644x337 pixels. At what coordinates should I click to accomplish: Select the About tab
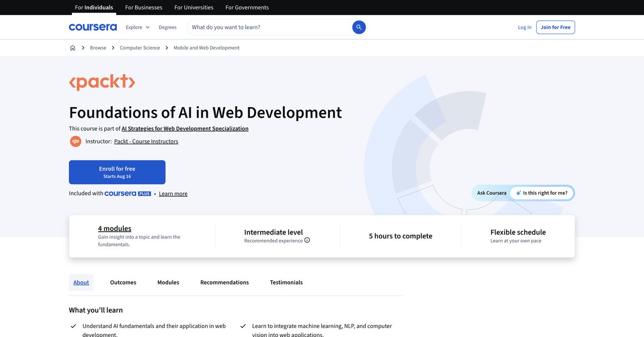click(x=81, y=282)
